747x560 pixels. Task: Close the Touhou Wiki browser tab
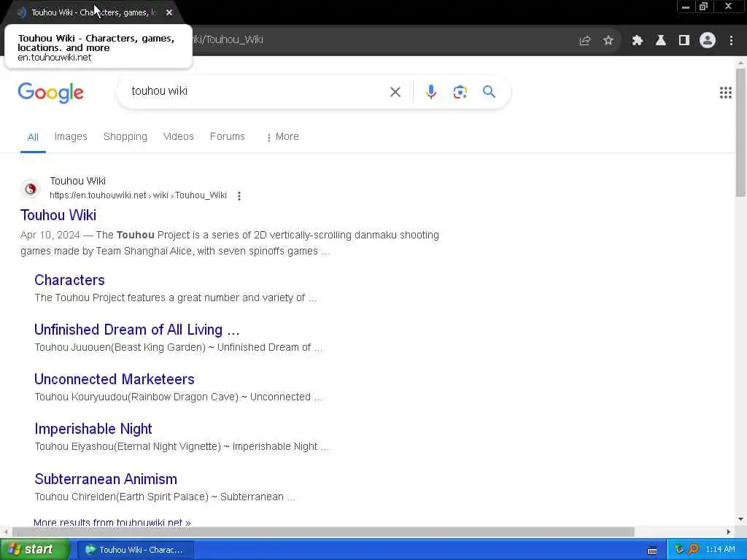point(169,12)
